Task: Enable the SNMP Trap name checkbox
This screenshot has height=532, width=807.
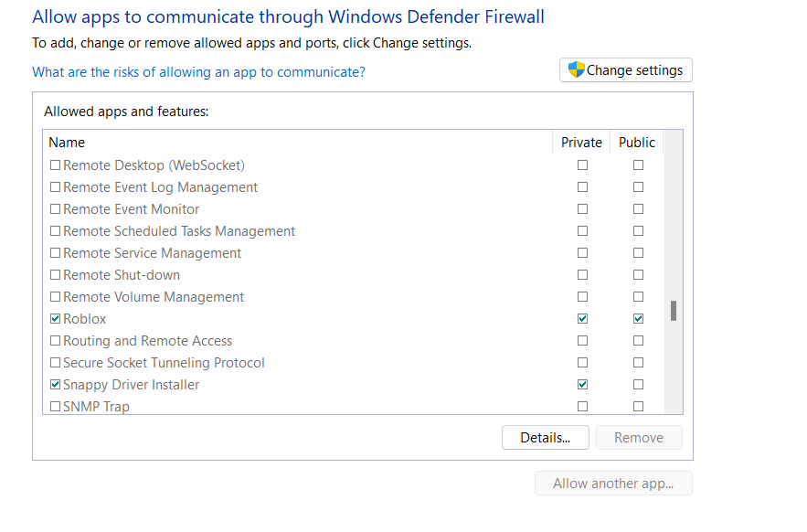Action: 55,407
